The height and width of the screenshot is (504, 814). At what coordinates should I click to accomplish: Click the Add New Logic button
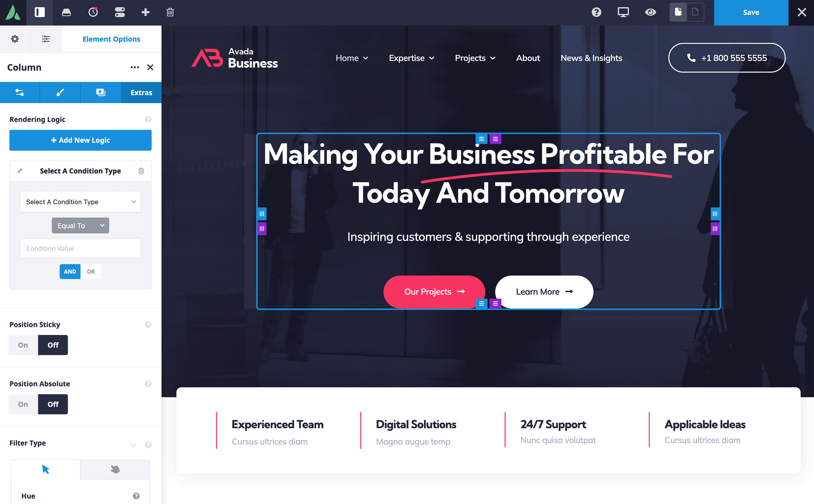pyautogui.click(x=80, y=140)
